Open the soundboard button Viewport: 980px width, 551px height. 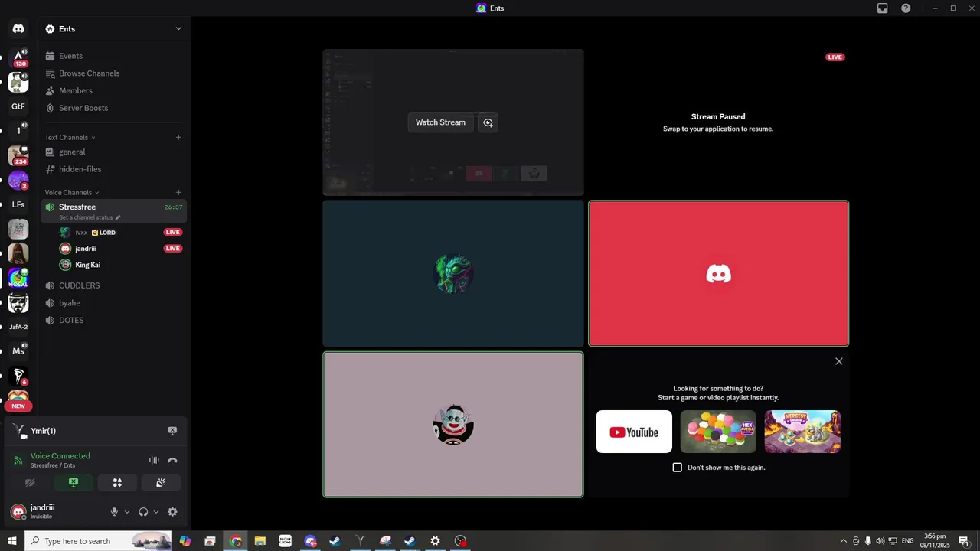coord(161,483)
